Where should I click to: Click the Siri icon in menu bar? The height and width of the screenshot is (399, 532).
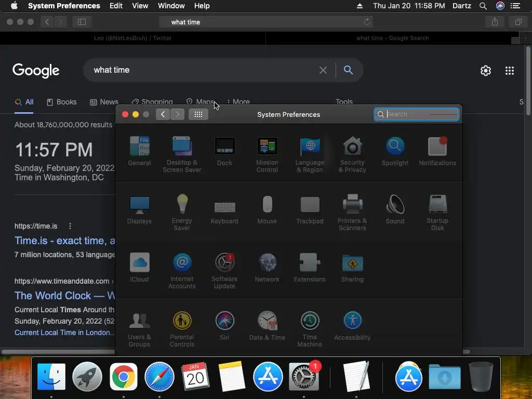tap(500, 6)
